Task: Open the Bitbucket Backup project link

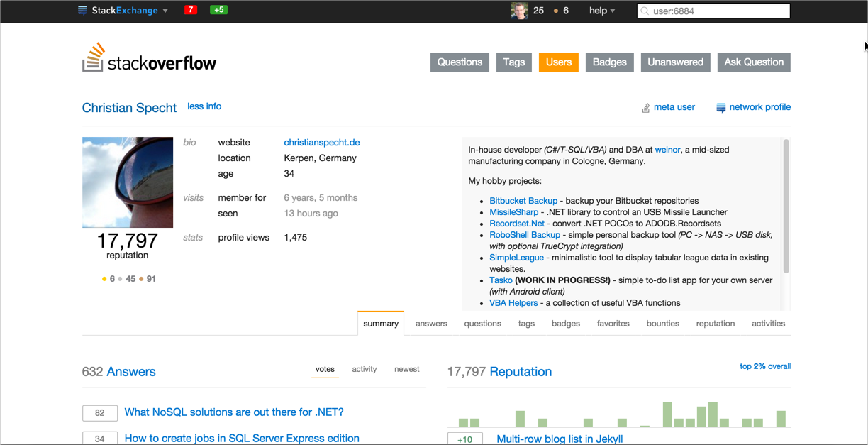Action: 523,201
